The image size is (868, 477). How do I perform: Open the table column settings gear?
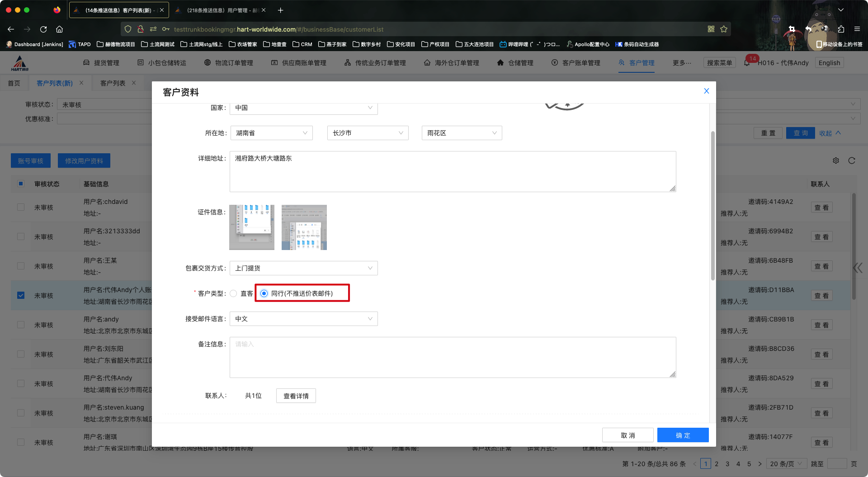[x=836, y=161]
